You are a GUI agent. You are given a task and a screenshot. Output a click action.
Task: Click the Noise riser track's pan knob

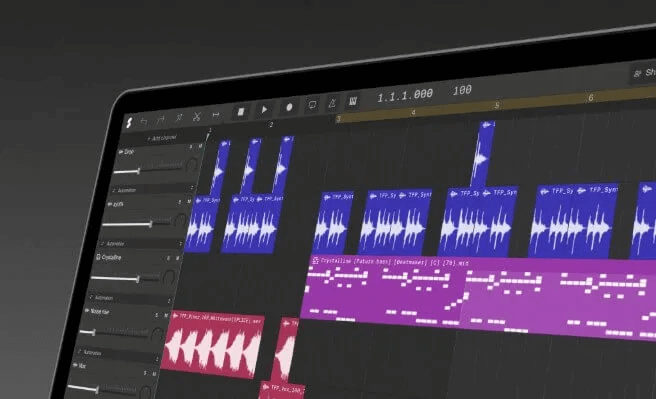tap(157, 335)
